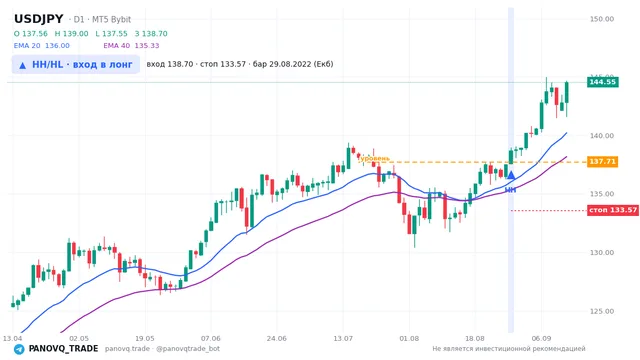This screenshot has height=360, width=640.
Task: Click the Telegram icon next to PANOVQ_TRADE
Action: click(x=19, y=349)
